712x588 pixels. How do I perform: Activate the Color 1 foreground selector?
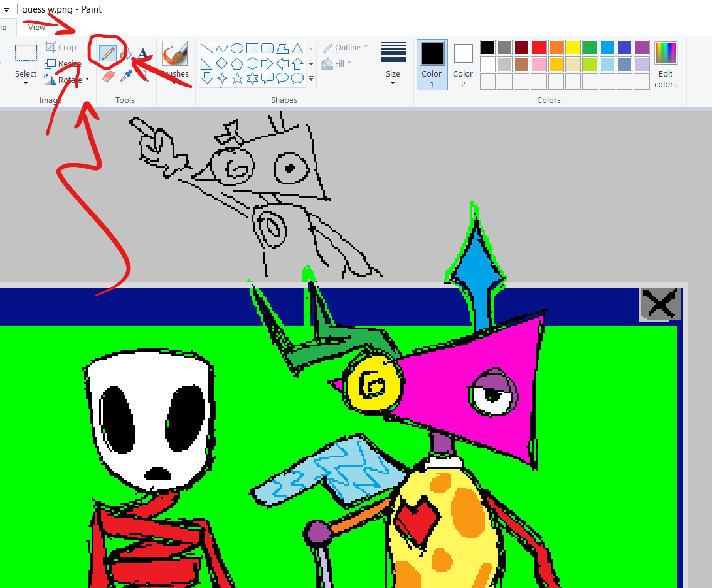pos(432,64)
